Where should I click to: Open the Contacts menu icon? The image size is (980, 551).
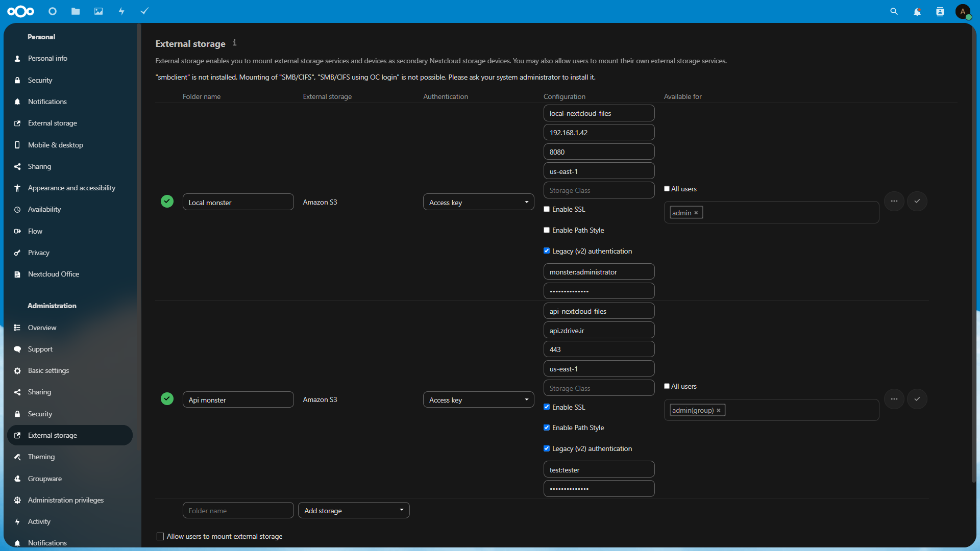pyautogui.click(x=940, y=11)
